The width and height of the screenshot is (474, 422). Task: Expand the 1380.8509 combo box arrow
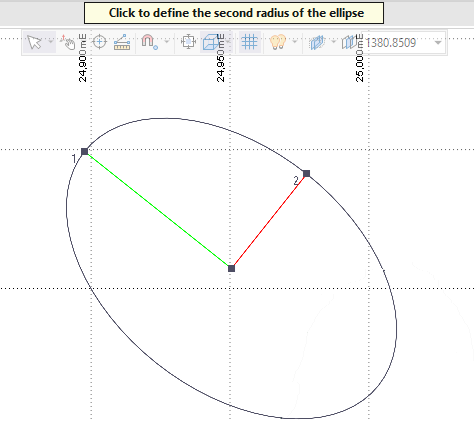438,43
